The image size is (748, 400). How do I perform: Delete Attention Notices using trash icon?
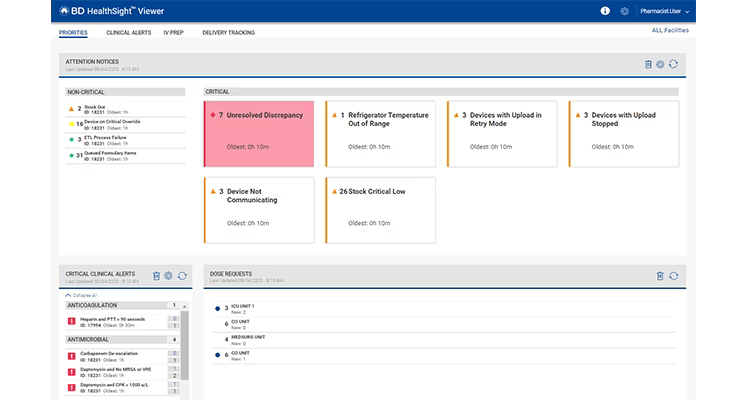pyautogui.click(x=648, y=64)
